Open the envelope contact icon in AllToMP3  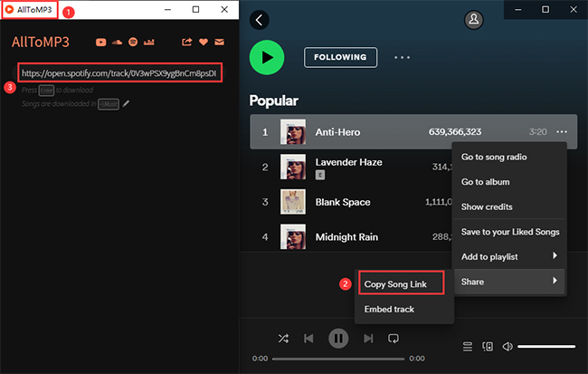[220, 42]
